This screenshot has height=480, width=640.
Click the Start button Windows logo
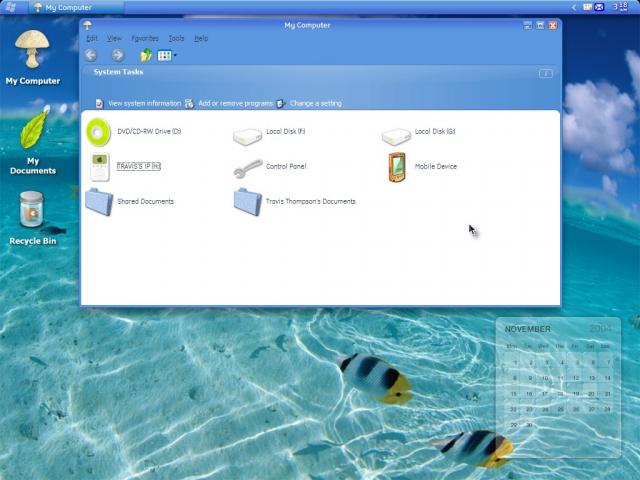11,7
